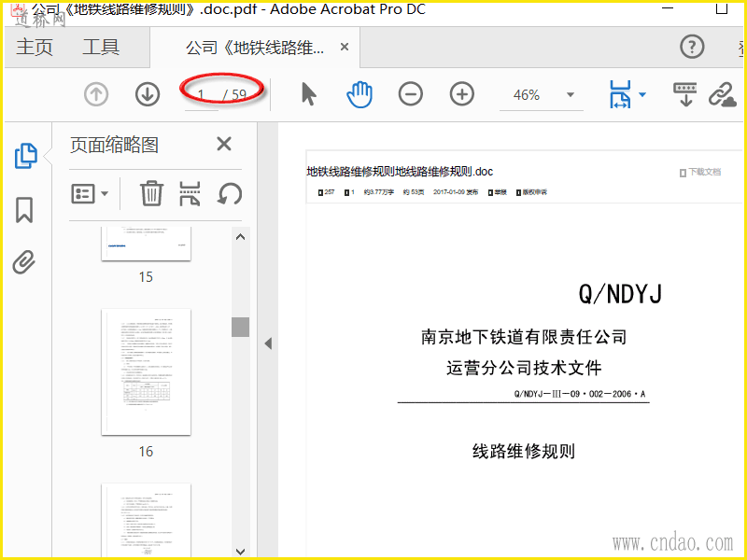Click the thumbnail panel scrollbar handle
747x560 pixels.
[241, 328]
